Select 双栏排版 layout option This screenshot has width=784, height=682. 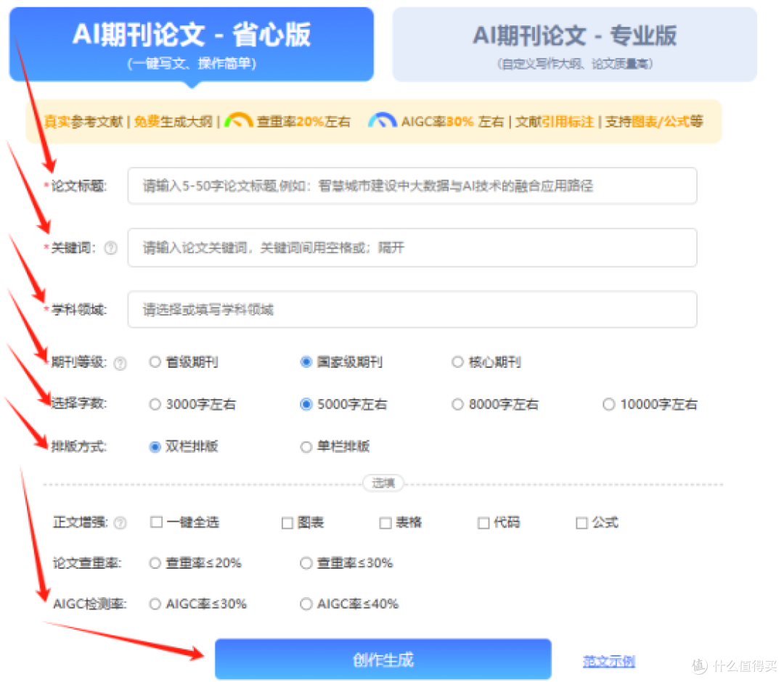(x=155, y=447)
